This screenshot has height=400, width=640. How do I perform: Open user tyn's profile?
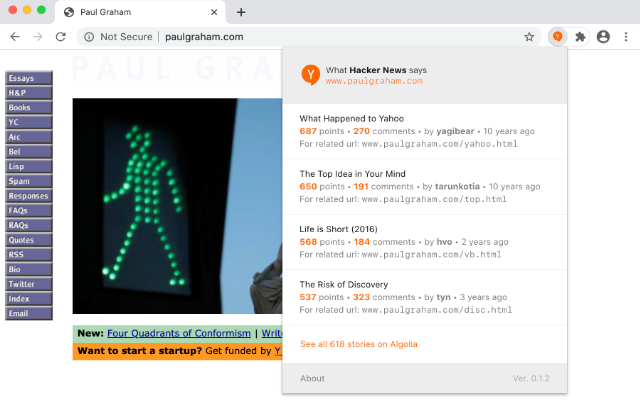pyautogui.click(x=443, y=297)
